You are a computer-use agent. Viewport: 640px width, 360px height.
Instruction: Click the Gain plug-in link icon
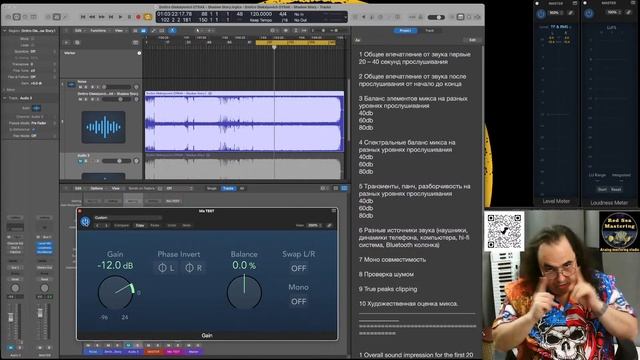[x=329, y=225]
